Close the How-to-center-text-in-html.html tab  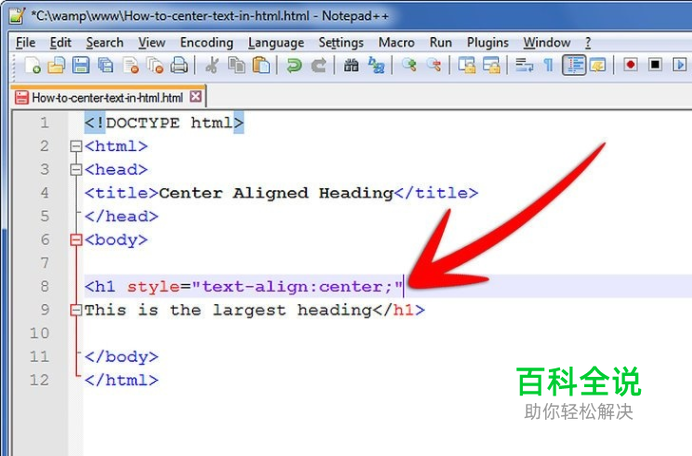tap(196, 97)
